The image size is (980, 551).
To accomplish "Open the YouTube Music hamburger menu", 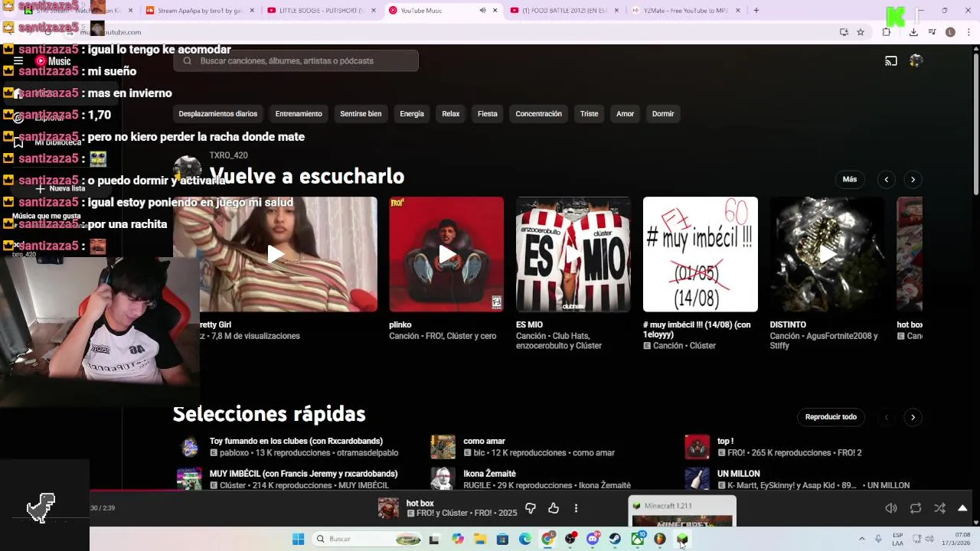I will (x=18, y=61).
